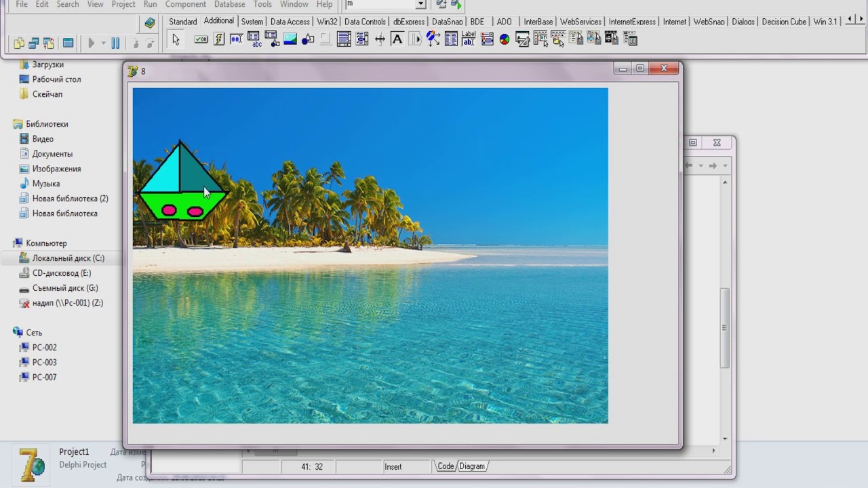Click the horizontal scrollbar right arrow in editor

click(x=713, y=451)
